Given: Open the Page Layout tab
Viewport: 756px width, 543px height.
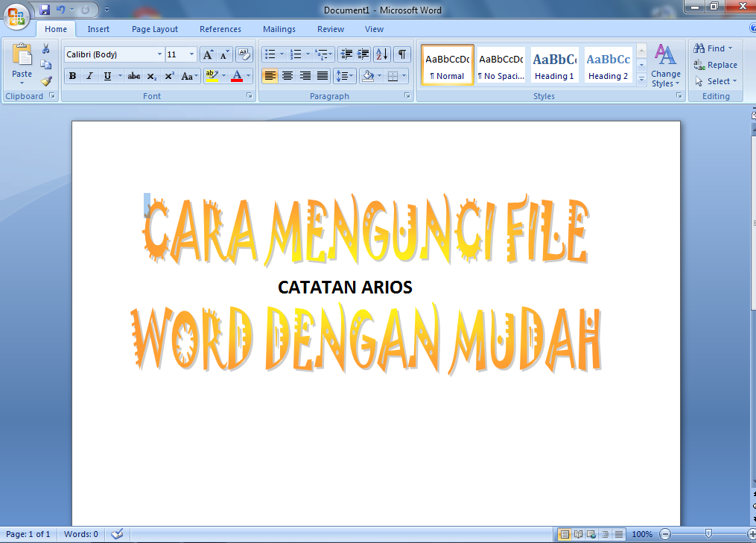Looking at the screenshot, I should pyautogui.click(x=155, y=29).
